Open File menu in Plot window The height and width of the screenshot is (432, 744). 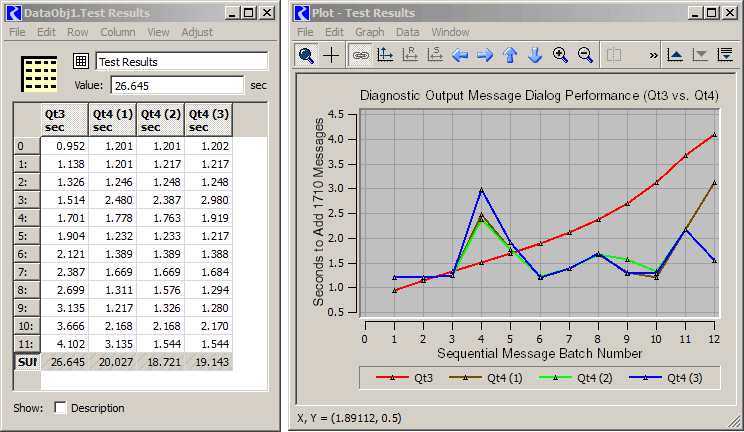click(x=305, y=32)
